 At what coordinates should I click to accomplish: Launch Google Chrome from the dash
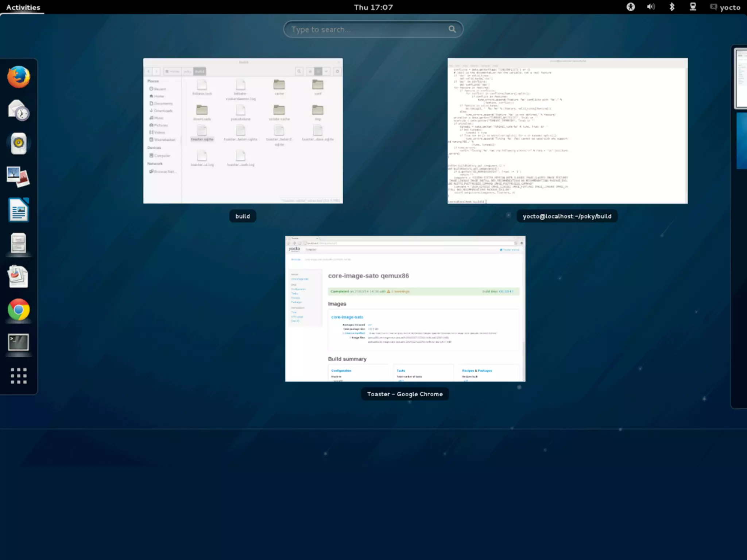(x=19, y=310)
